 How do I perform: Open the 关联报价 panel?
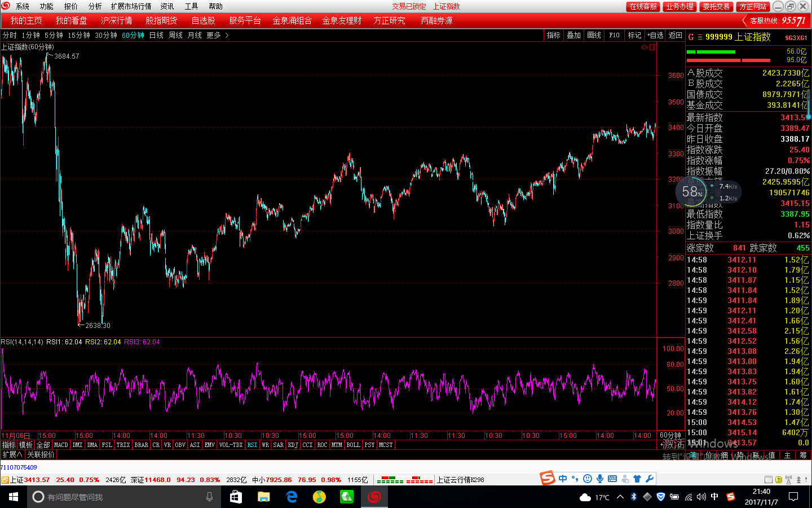[x=41, y=454]
